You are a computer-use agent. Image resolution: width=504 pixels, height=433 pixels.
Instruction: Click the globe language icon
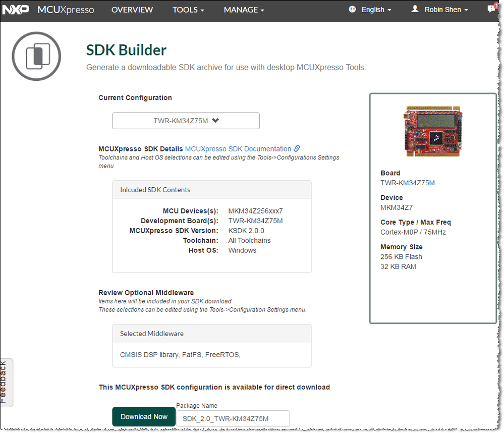point(352,9)
